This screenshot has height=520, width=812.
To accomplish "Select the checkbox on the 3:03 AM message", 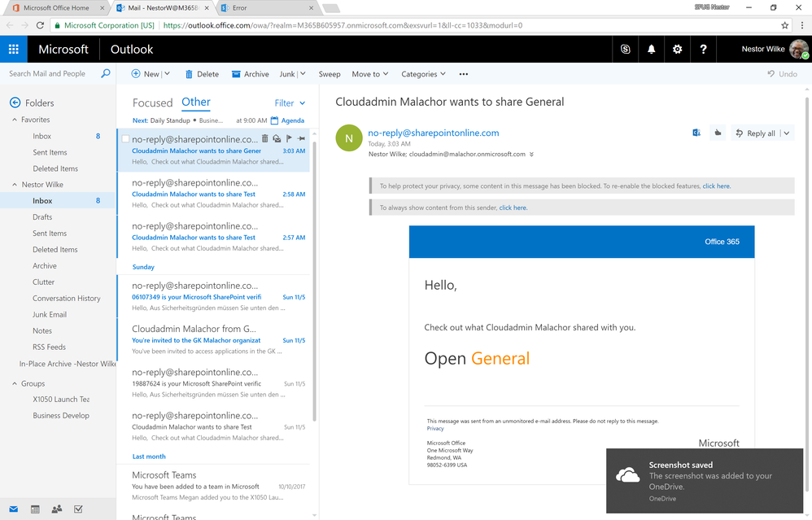I will click(125, 139).
